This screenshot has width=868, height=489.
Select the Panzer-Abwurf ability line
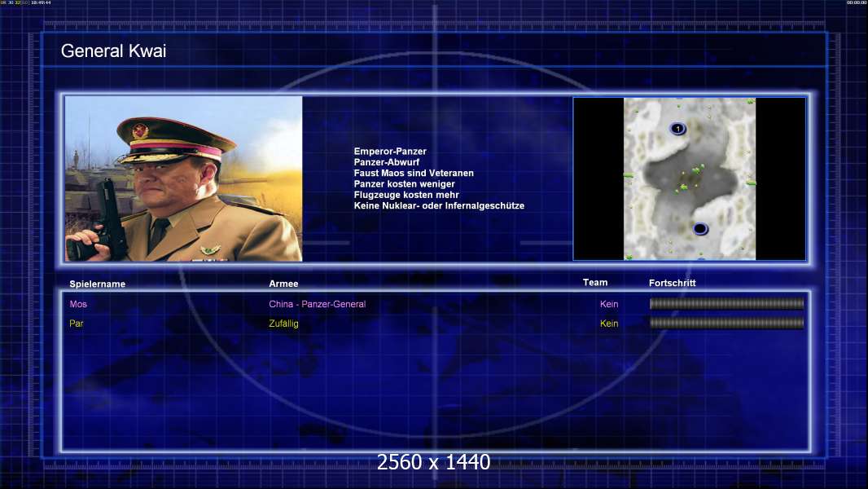click(387, 162)
